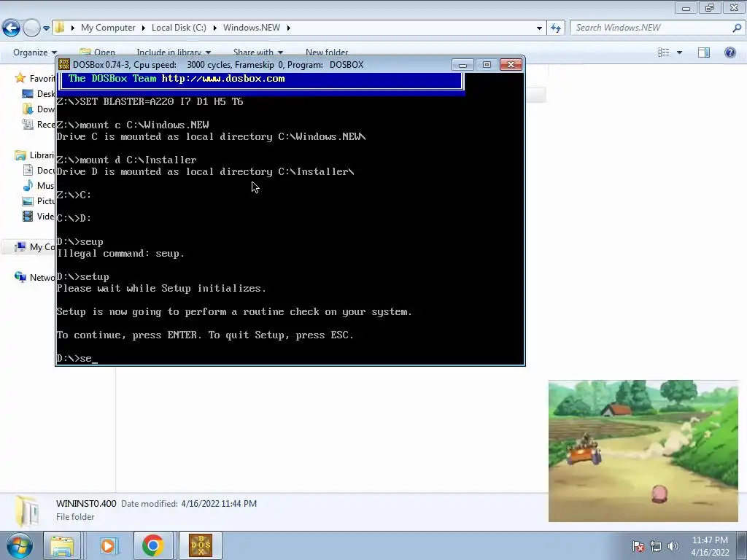This screenshot has width=747, height=560.
Task: Select Network in the navigation pane
Action: (x=34, y=277)
